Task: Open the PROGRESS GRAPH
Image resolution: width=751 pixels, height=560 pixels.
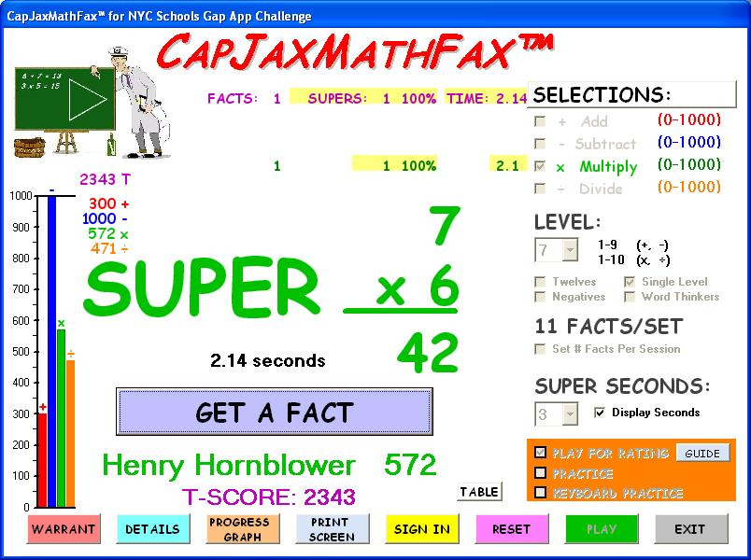Action: point(242,529)
